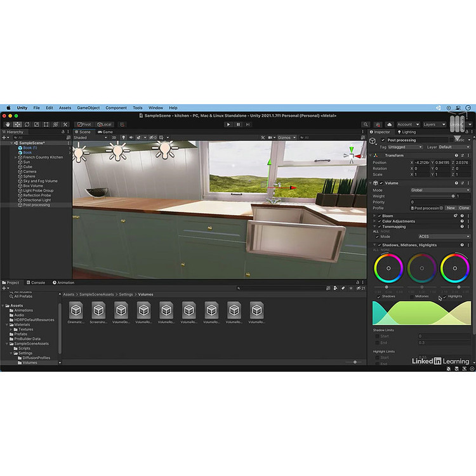
Task: Select the Hand tool in the toolbar
Action: (x=7, y=124)
